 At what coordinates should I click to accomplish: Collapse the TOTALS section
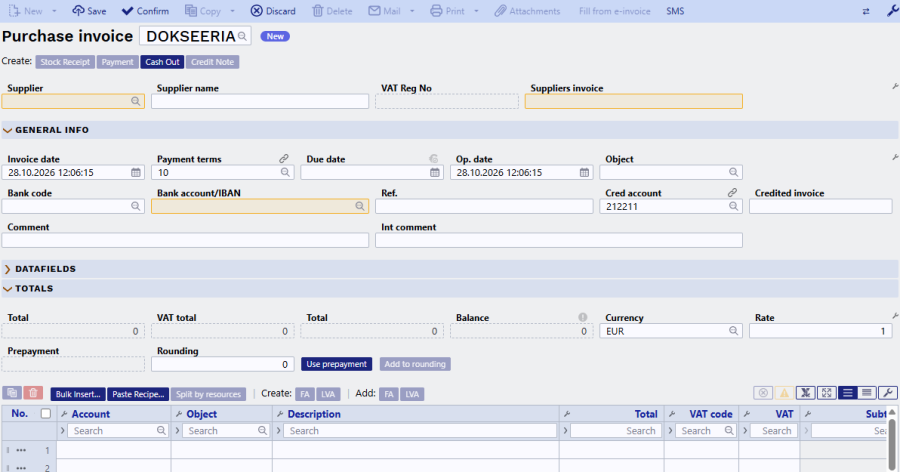point(7,289)
